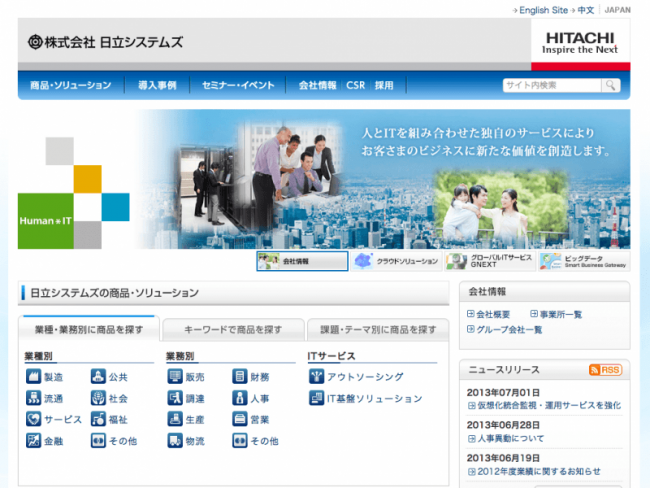Click the 生産 production icon
The width and height of the screenshot is (650, 488).
[x=175, y=419]
